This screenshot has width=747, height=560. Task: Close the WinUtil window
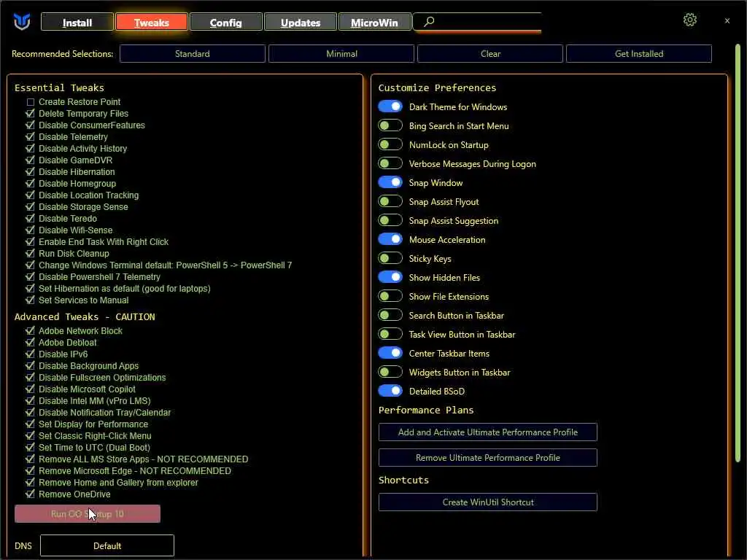(x=727, y=21)
